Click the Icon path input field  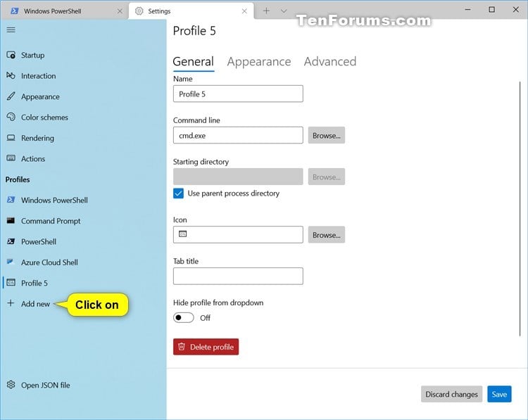238,234
